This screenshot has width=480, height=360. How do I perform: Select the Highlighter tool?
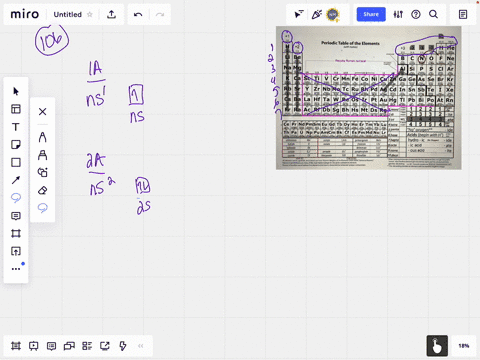(42, 155)
